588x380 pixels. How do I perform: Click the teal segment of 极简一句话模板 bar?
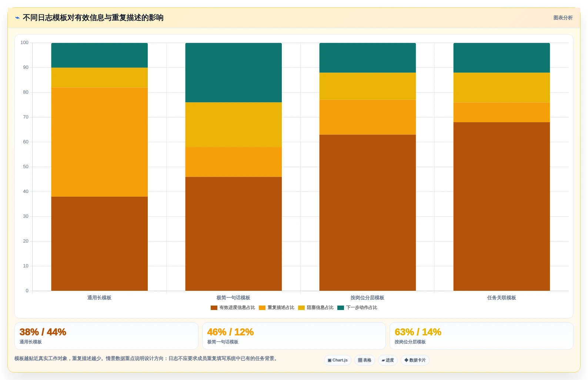233,73
